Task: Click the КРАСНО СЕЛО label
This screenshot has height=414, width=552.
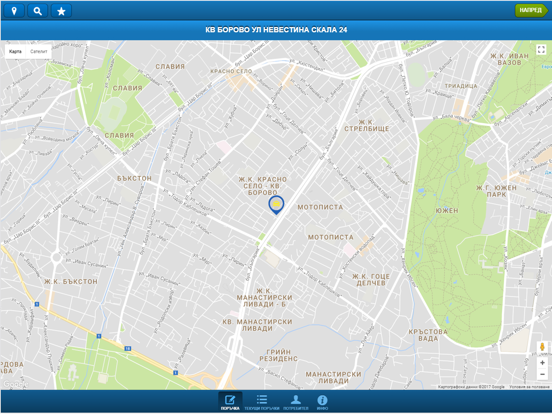Action: [x=231, y=71]
